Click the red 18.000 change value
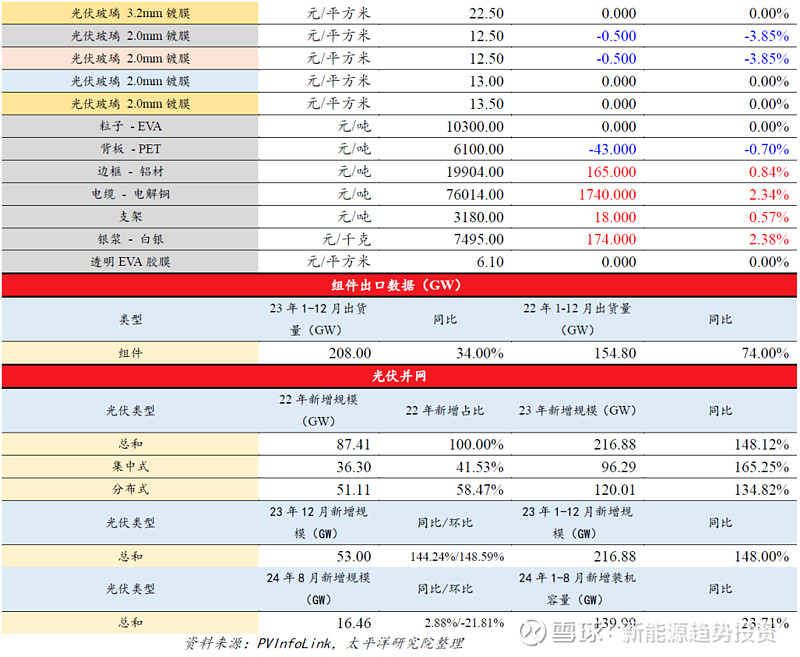Image resolution: width=800 pixels, height=657 pixels. [x=615, y=217]
